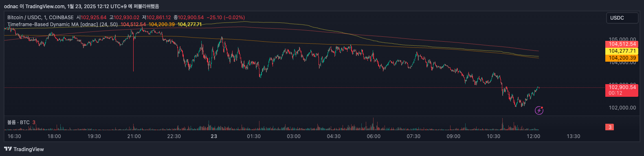Click the open value 102,925.64 in legend
Image resolution: width=644 pixels, height=156 pixels.
[94, 18]
